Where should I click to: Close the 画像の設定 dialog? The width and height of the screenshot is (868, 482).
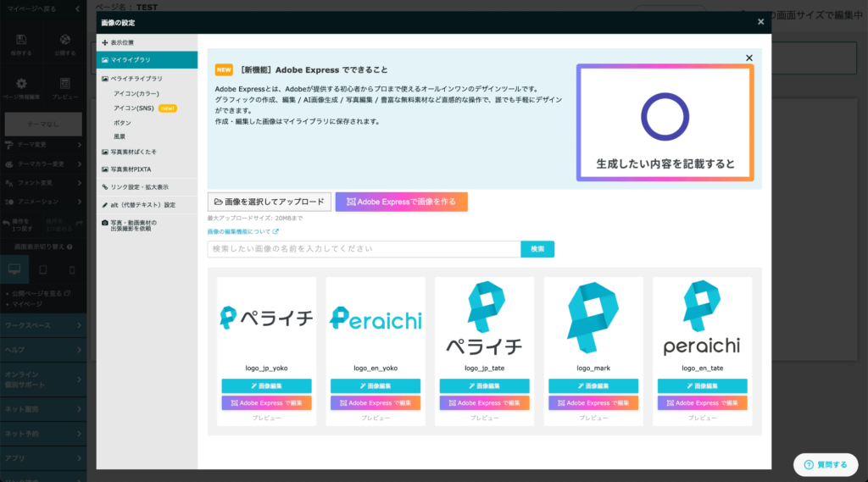coord(760,22)
